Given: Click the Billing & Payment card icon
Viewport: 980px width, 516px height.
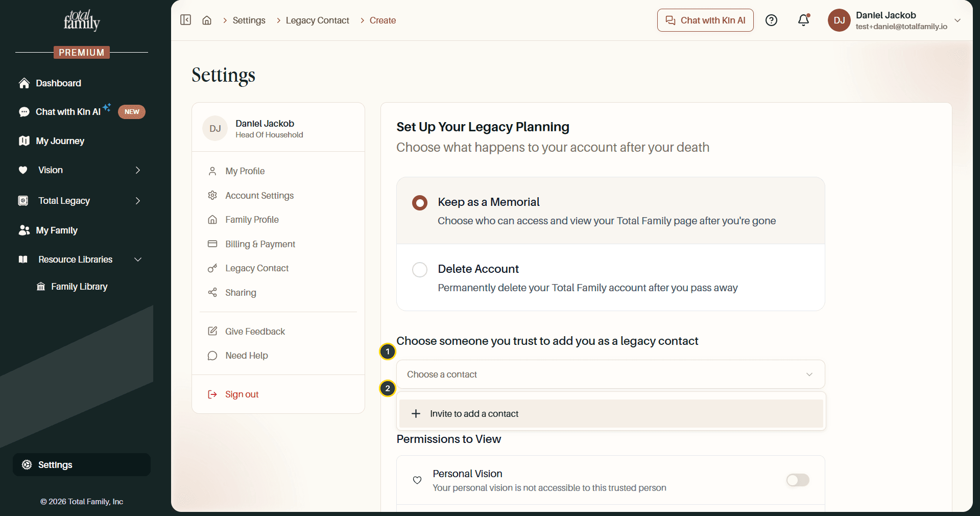Looking at the screenshot, I should click(212, 244).
